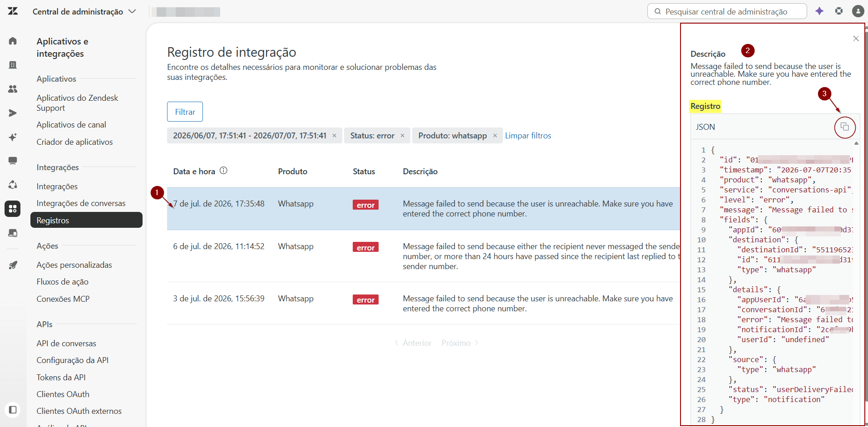Open the Home icon in left rail
This screenshot has height=427, width=868.
[x=13, y=41]
